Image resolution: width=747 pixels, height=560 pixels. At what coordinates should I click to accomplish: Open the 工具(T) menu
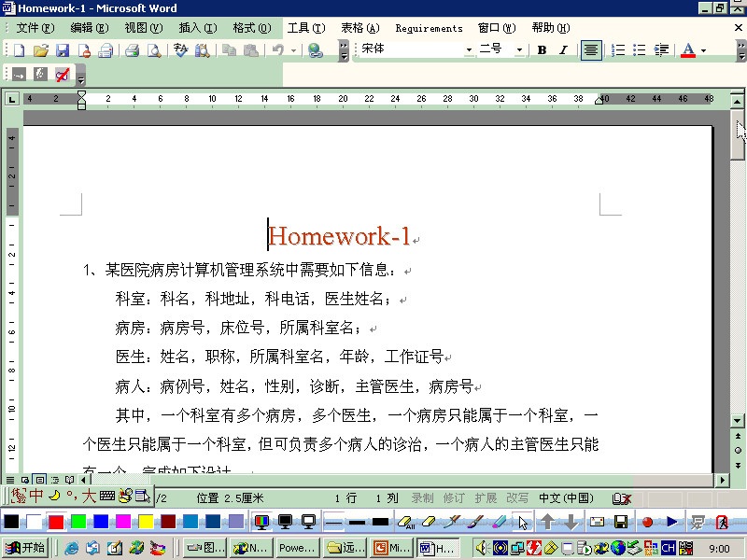pos(306,28)
